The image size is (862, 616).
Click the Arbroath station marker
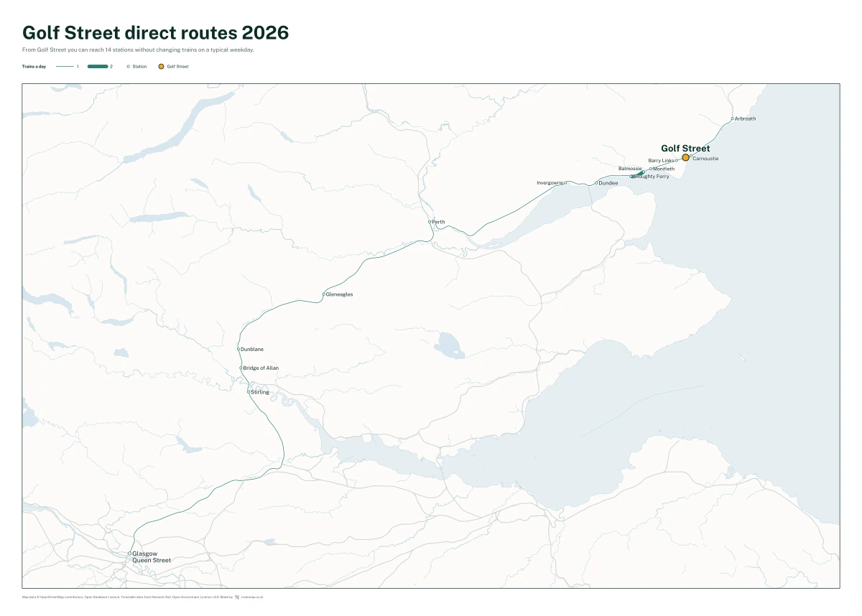pyautogui.click(x=732, y=118)
